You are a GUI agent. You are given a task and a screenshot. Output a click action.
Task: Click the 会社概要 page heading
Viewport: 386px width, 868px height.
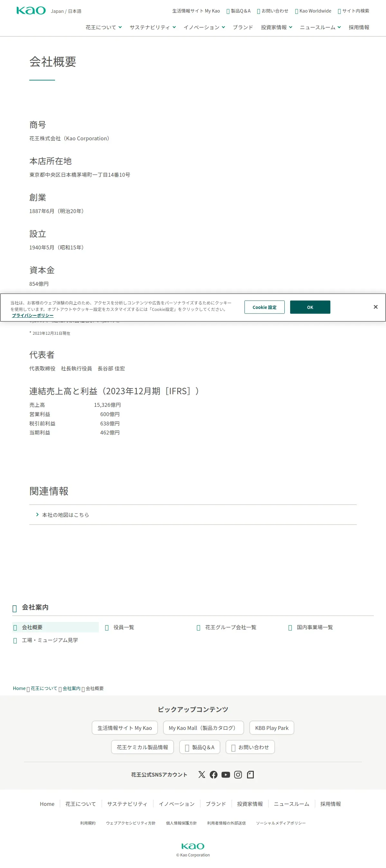[53, 62]
